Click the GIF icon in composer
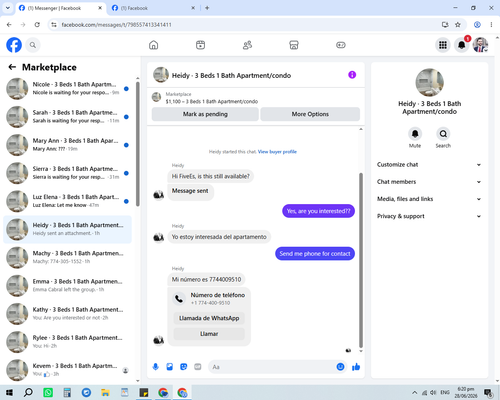Image resolution: width=500 pixels, height=400 pixels. [x=198, y=367]
